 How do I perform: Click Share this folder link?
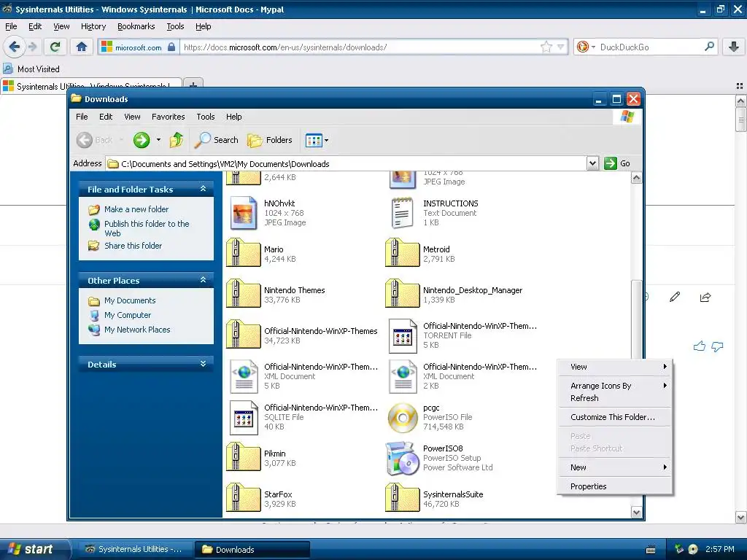point(133,246)
